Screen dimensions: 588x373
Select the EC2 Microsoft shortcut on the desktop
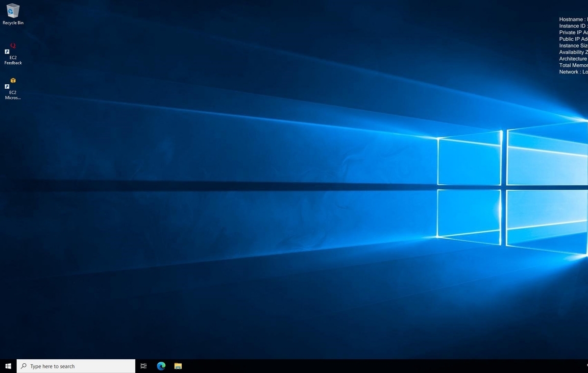(x=13, y=89)
